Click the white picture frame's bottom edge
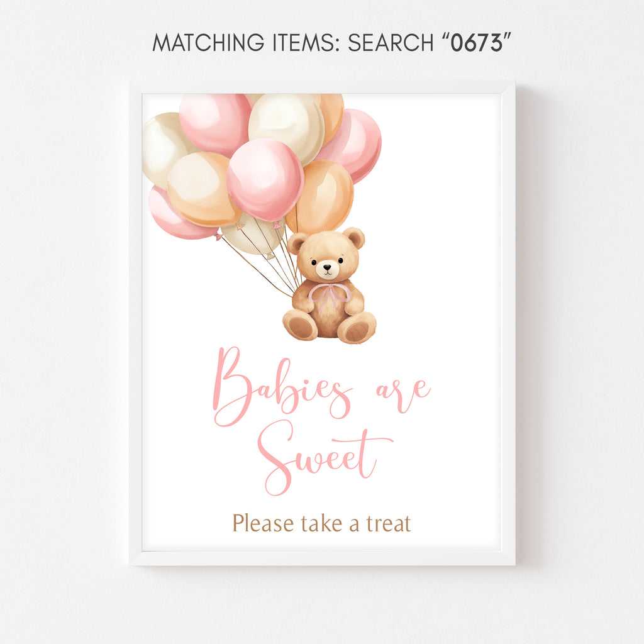The height and width of the screenshot is (644, 644). click(x=322, y=558)
